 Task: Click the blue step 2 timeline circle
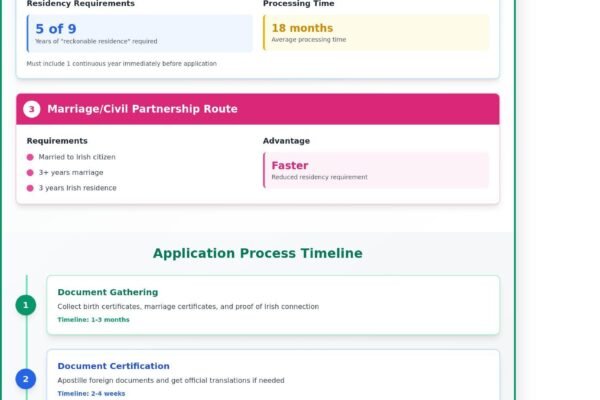tap(26, 379)
